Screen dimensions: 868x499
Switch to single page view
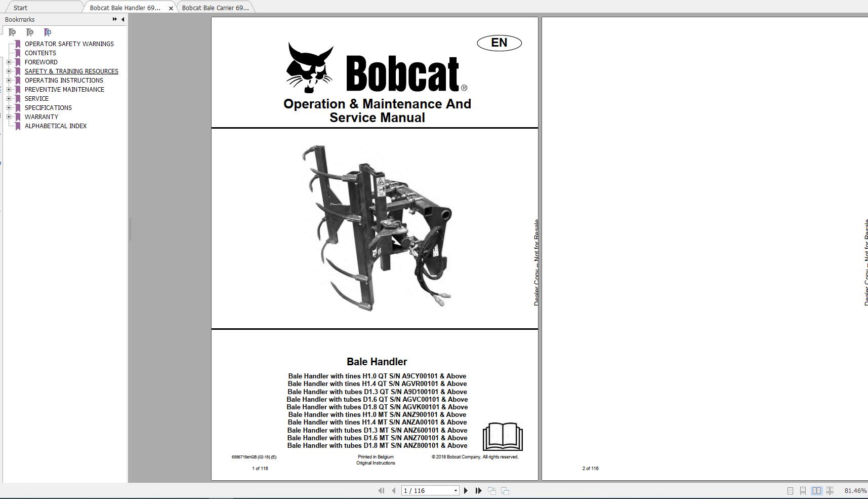click(x=790, y=490)
